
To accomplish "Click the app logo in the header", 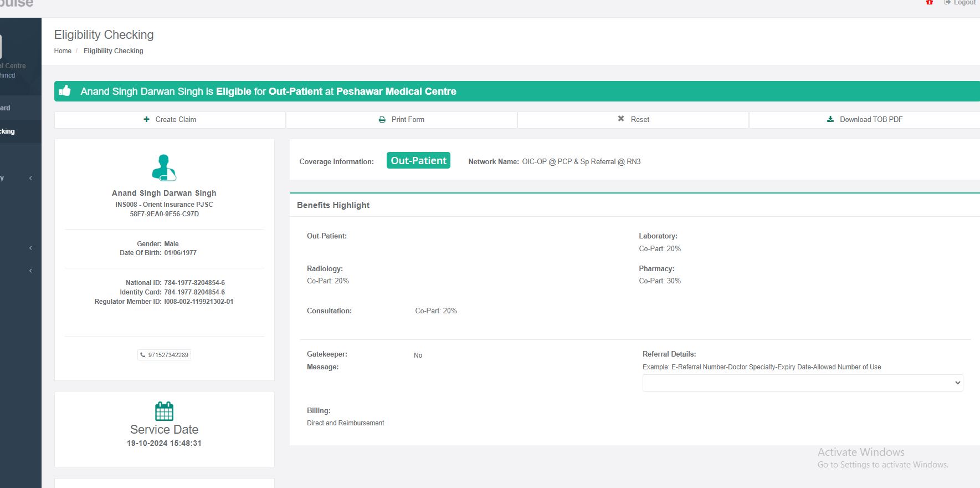I will (x=17, y=4).
